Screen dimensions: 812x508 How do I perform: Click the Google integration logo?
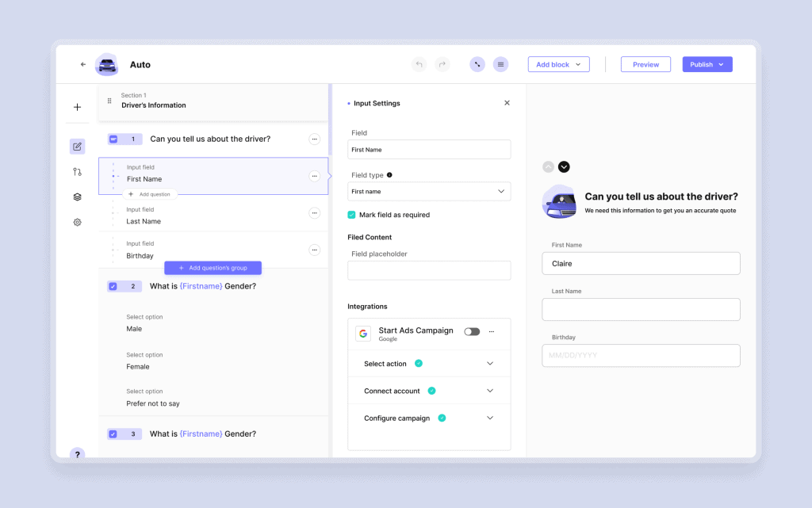(x=363, y=334)
